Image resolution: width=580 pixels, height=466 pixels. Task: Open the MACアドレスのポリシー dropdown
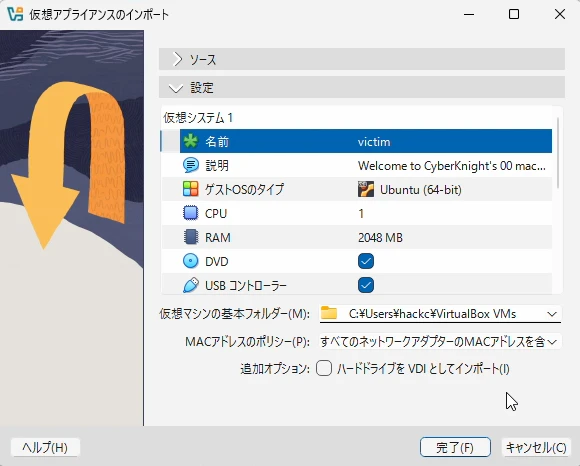pos(552,342)
